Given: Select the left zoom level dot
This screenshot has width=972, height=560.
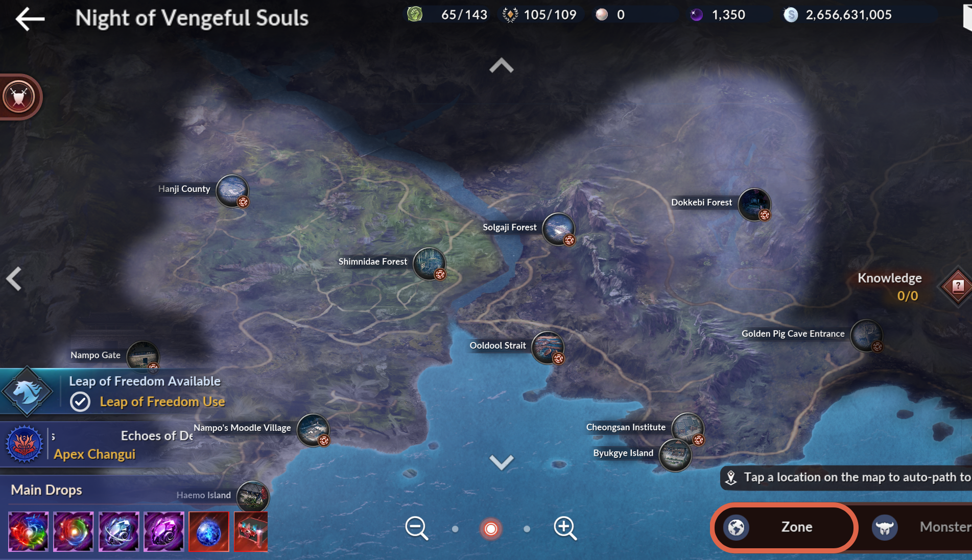Looking at the screenshot, I should tap(455, 529).
